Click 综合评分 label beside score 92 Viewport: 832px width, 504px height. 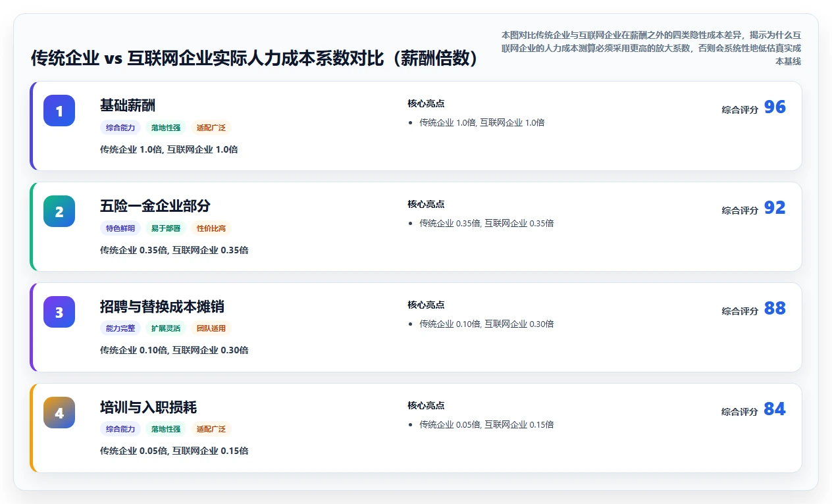(x=740, y=211)
